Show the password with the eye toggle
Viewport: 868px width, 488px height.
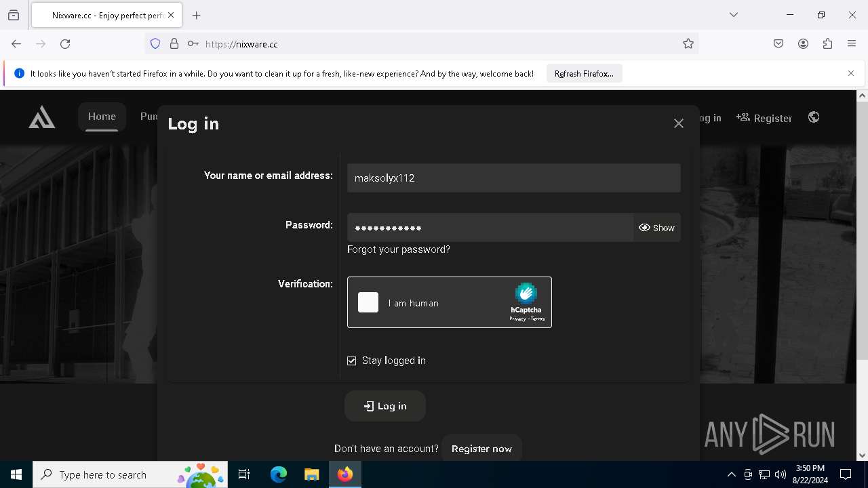(x=657, y=228)
